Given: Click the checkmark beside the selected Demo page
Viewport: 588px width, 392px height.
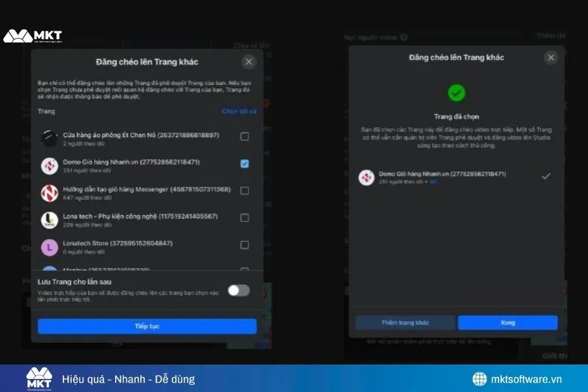Looking at the screenshot, I should pyautogui.click(x=547, y=176).
